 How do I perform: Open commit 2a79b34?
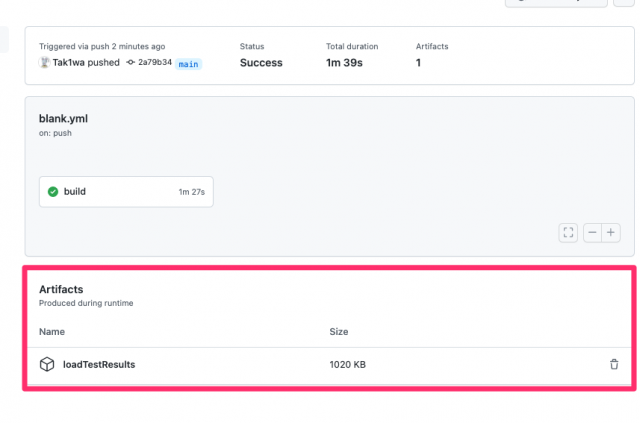click(x=155, y=62)
